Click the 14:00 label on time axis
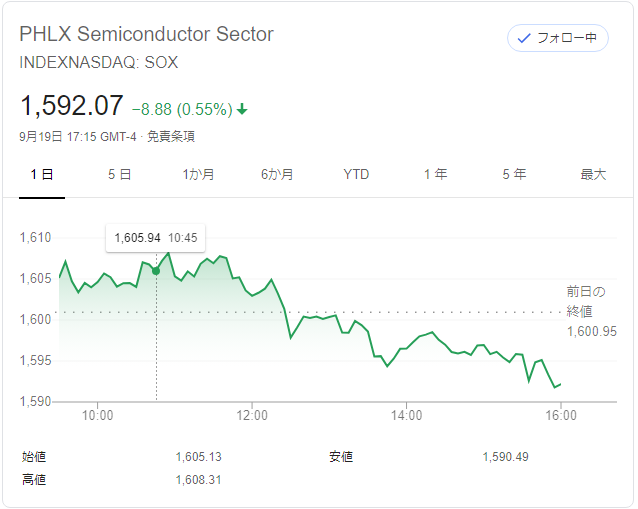638x509 pixels. 407,415
